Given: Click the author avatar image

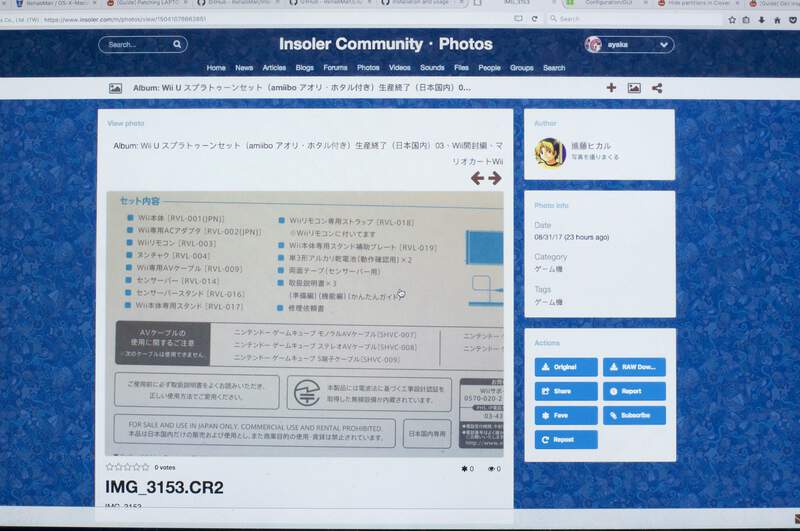Looking at the screenshot, I should tap(550, 152).
